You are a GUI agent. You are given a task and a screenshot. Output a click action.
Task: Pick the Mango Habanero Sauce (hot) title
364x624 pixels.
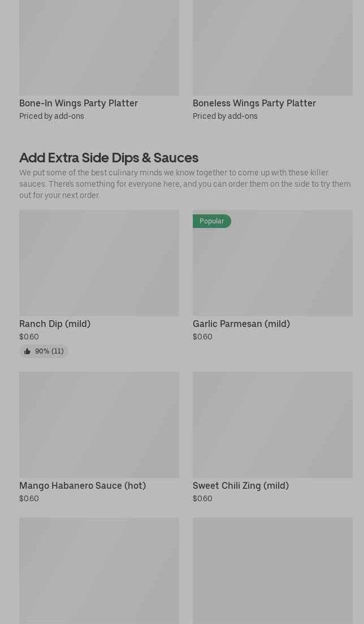(x=83, y=485)
